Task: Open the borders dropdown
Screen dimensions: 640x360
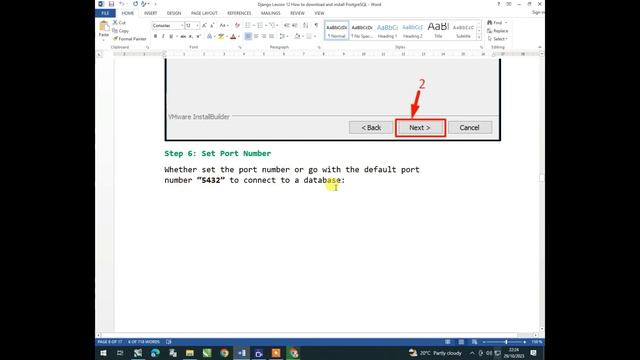Action: pos(315,36)
